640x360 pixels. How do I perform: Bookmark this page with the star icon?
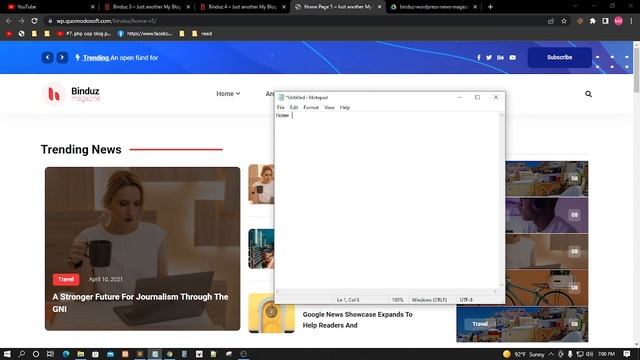564,21
